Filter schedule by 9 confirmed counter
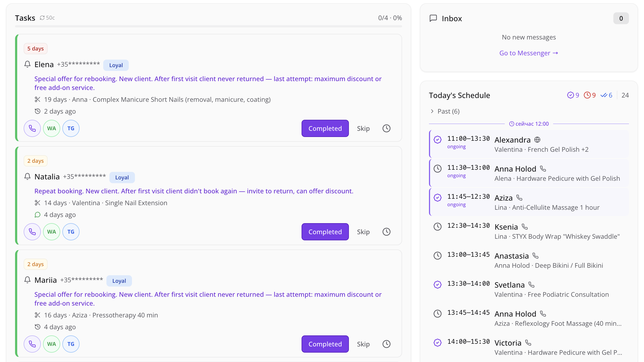Image resolution: width=644 pixels, height=362 pixels. coord(573,95)
